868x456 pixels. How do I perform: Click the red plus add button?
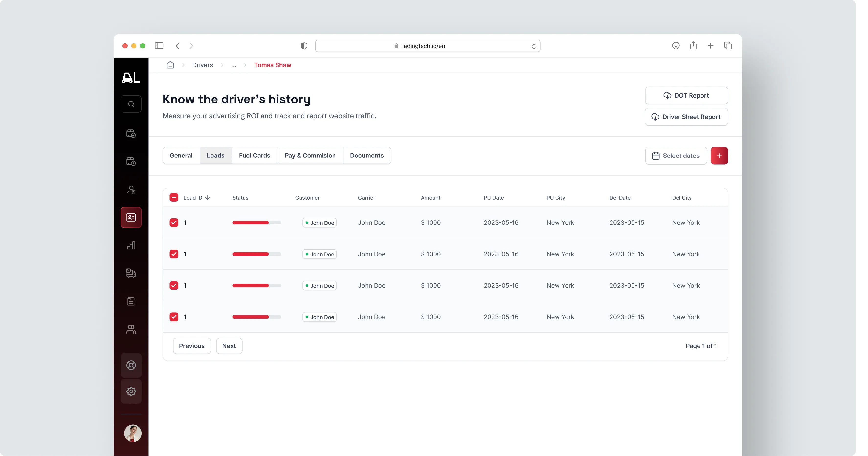pos(719,155)
